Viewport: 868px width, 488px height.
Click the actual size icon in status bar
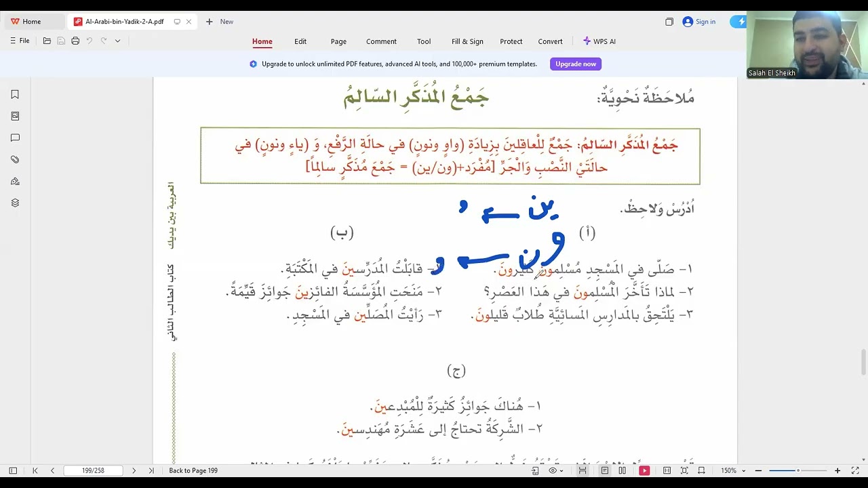pyautogui.click(x=667, y=470)
